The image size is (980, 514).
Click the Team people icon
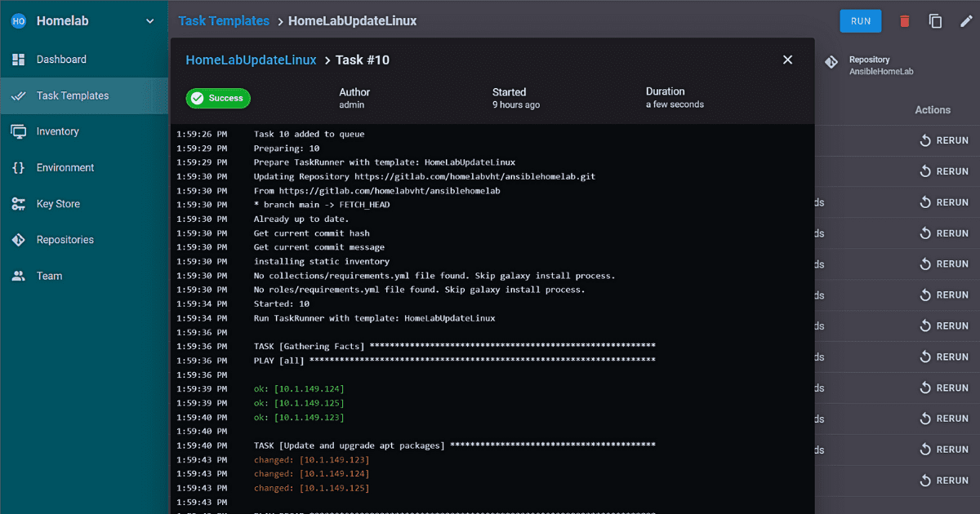coord(18,276)
